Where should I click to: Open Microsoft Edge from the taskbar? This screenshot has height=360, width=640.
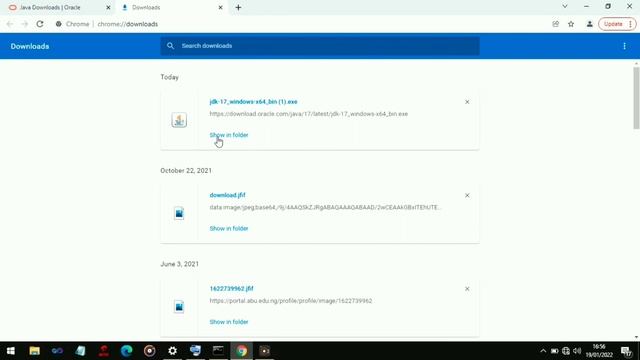(127, 351)
